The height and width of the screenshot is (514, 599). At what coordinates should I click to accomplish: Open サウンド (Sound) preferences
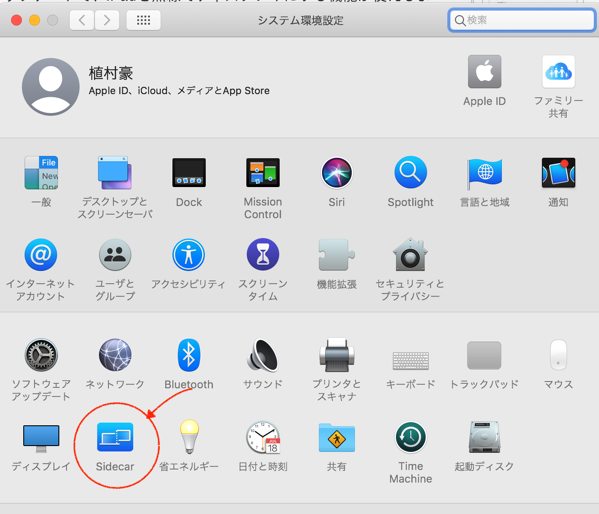(263, 355)
